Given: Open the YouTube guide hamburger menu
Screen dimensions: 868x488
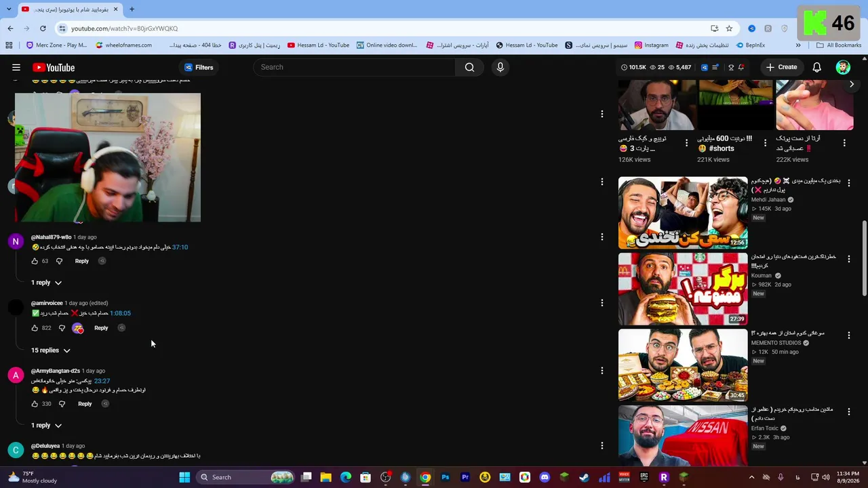Looking at the screenshot, I should (16, 67).
